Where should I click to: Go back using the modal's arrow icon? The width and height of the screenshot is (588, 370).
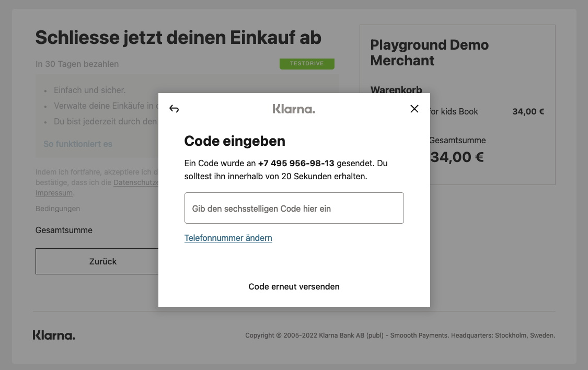(x=174, y=109)
